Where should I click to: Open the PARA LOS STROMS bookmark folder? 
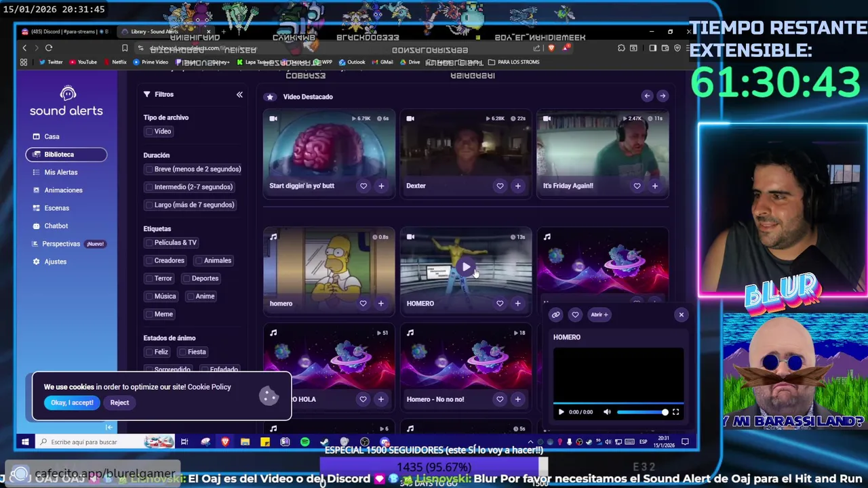pyautogui.click(x=514, y=62)
